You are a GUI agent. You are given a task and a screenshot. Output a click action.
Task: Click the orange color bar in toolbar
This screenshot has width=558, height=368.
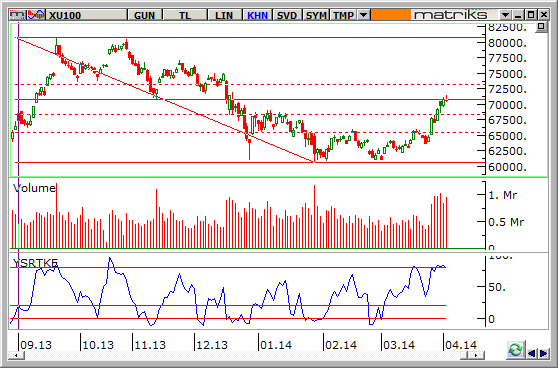click(390, 15)
